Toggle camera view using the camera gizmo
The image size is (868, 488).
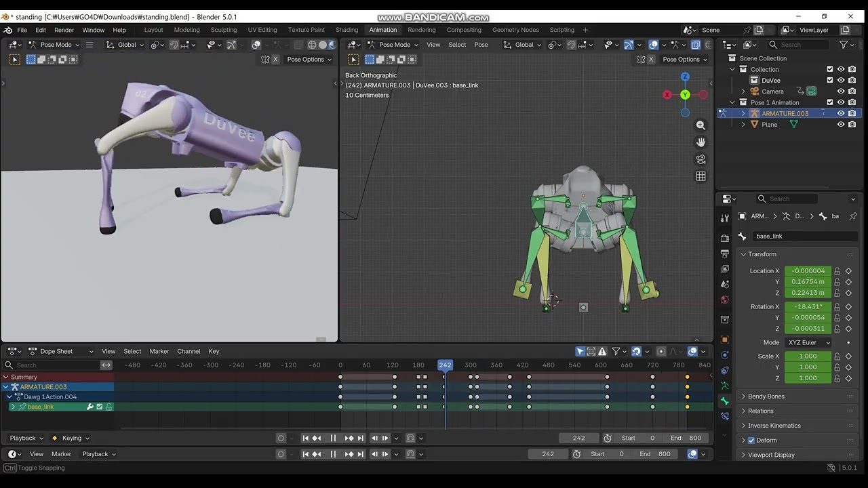(701, 159)
